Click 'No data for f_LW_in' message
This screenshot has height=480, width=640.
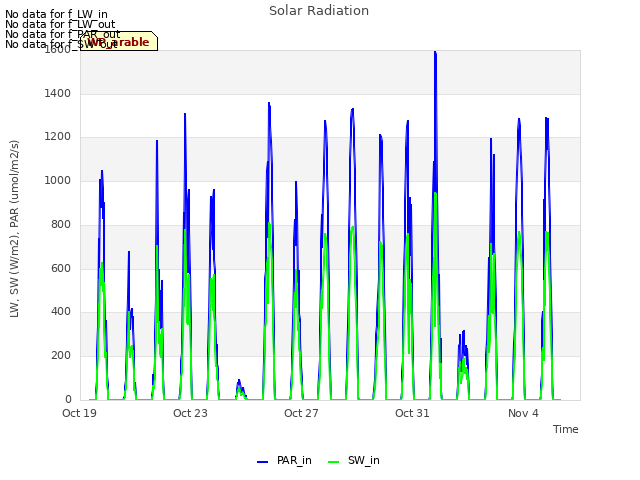[56, 15]
